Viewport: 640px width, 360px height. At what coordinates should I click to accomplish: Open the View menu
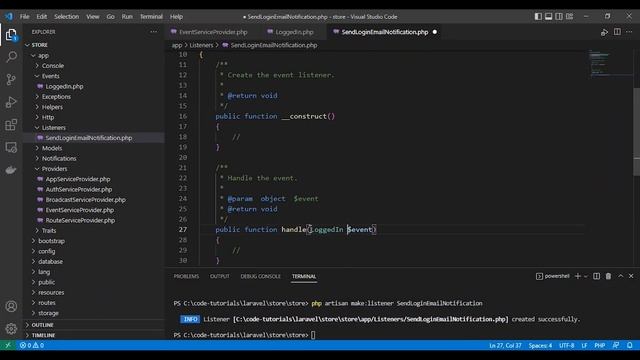tap(93, 17)
